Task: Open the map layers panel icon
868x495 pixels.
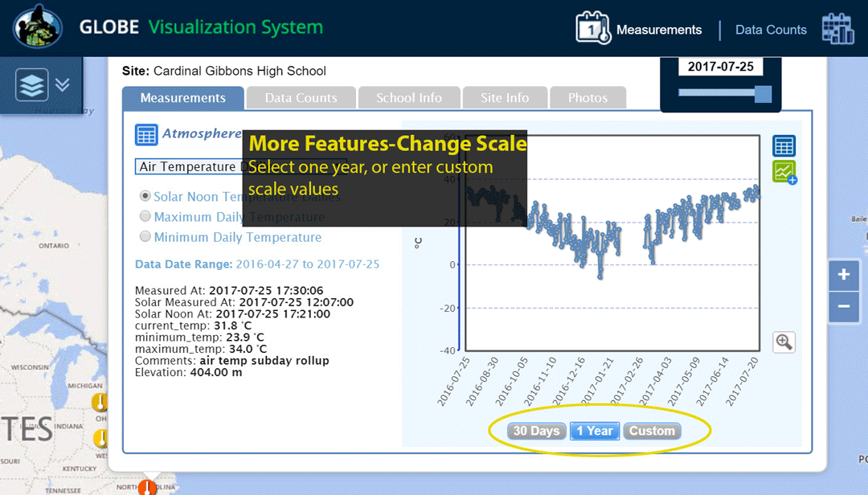Action: point(31,85)
